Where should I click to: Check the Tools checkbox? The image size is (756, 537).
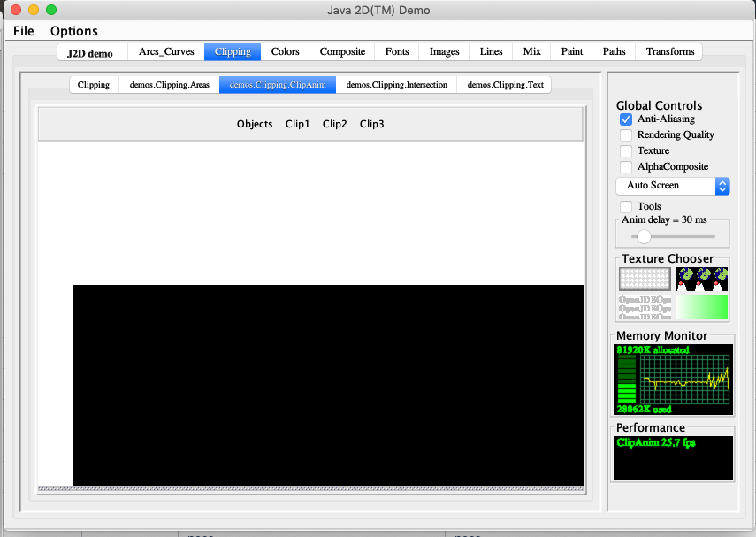(x=626, y=206)
